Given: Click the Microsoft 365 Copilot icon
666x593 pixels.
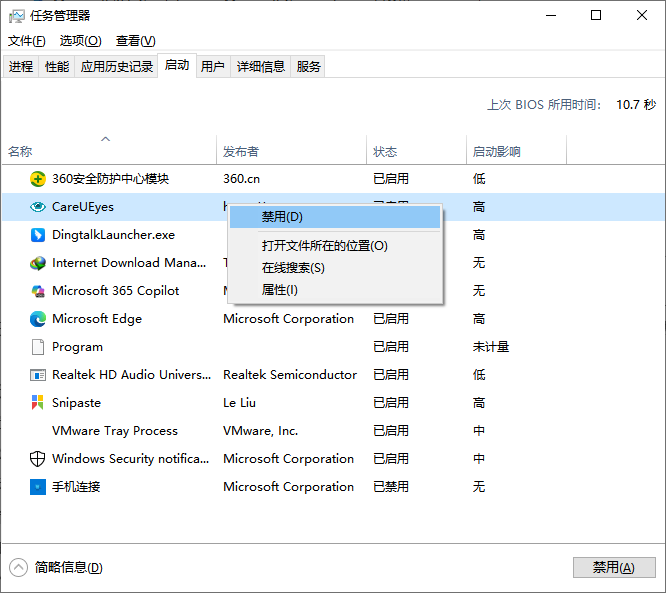Looking at the screenshot, I should [38, 291].
